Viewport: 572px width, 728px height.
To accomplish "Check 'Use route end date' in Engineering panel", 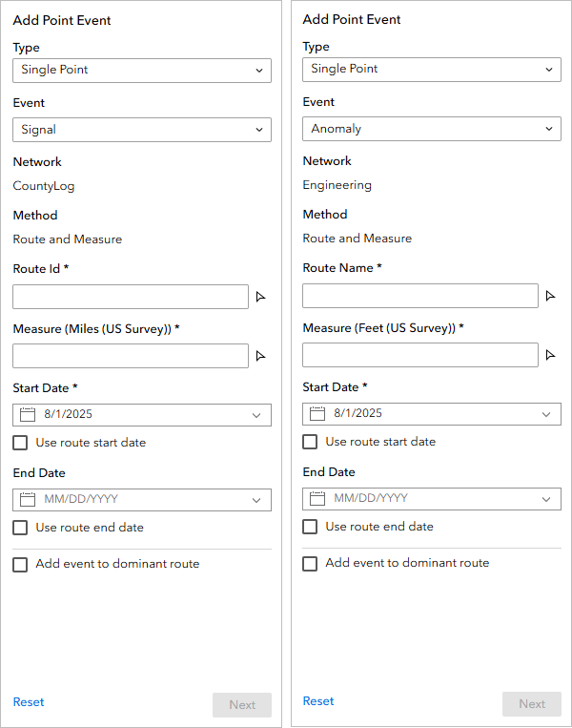I will pyautogui.click(x=310, y=527).
